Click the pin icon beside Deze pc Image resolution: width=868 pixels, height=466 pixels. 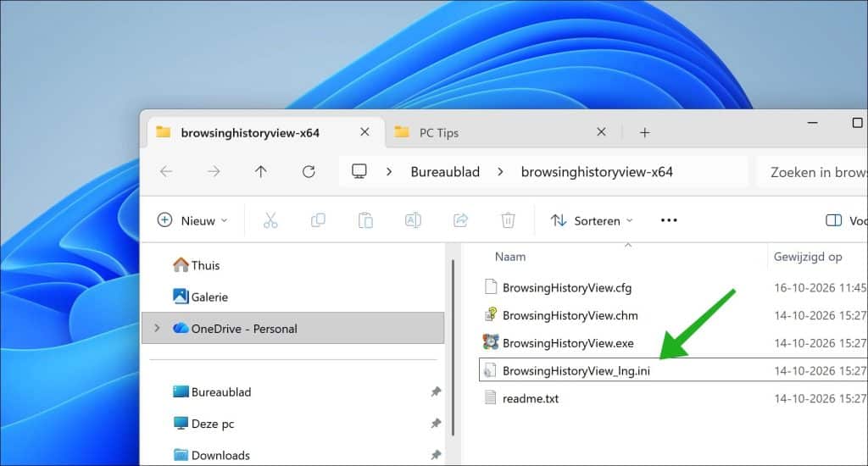437,424
